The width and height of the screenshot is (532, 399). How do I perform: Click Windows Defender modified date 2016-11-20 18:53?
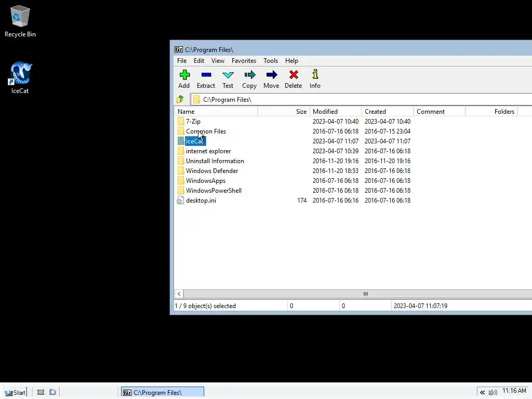(x=336, y=170)
